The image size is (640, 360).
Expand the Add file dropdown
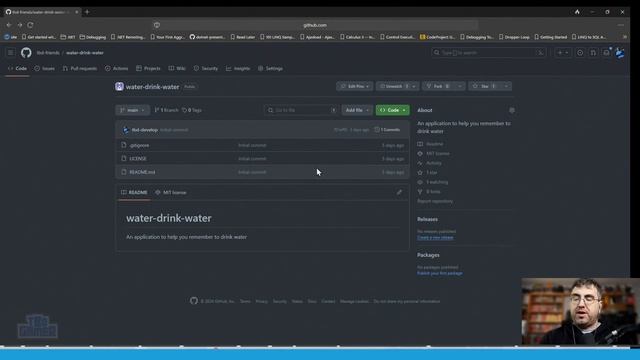pos(357,110)
